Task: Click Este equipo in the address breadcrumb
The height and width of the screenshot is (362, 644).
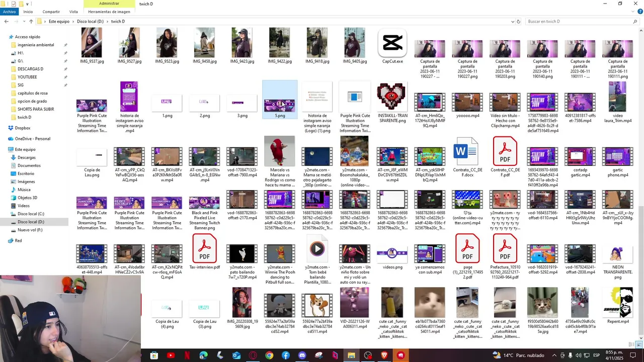Action: click(x=59, y=22)
